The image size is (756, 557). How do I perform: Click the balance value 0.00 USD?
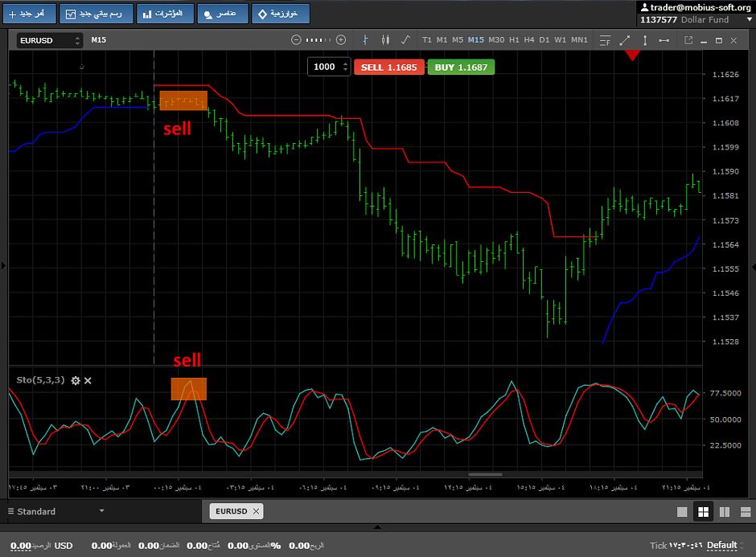42,546
